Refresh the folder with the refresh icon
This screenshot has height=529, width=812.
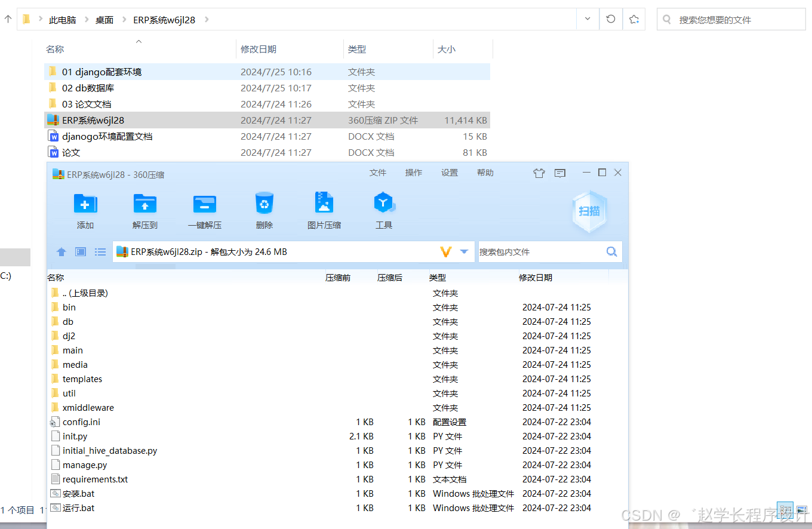pos(610,19)
